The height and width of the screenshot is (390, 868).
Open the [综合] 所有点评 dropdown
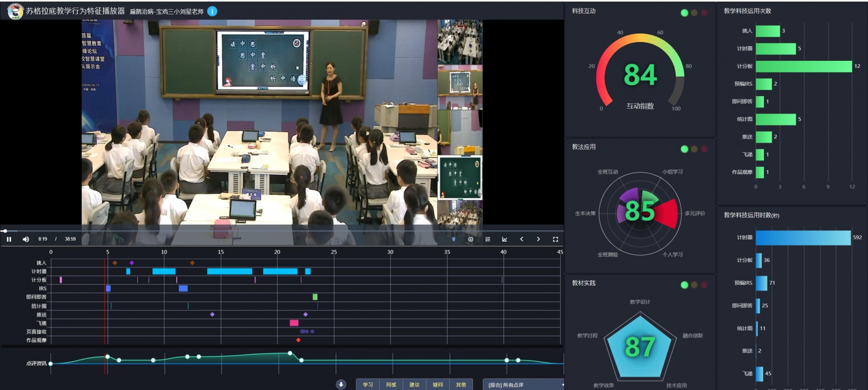[x=524, y=385]
